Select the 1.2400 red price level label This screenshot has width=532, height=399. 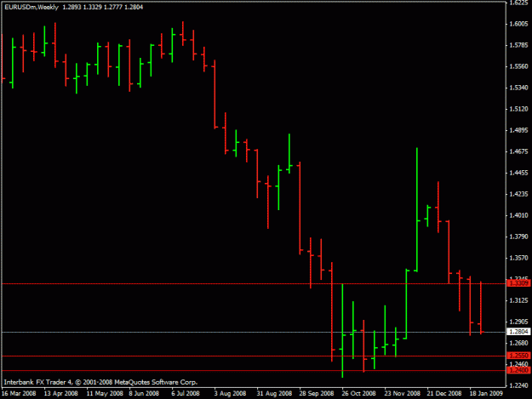pos(518,370)
